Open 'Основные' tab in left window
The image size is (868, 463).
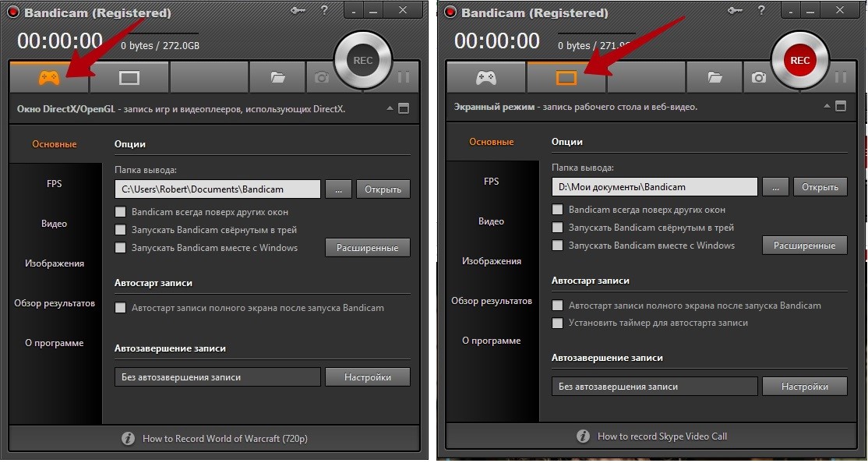pos(55,144)
